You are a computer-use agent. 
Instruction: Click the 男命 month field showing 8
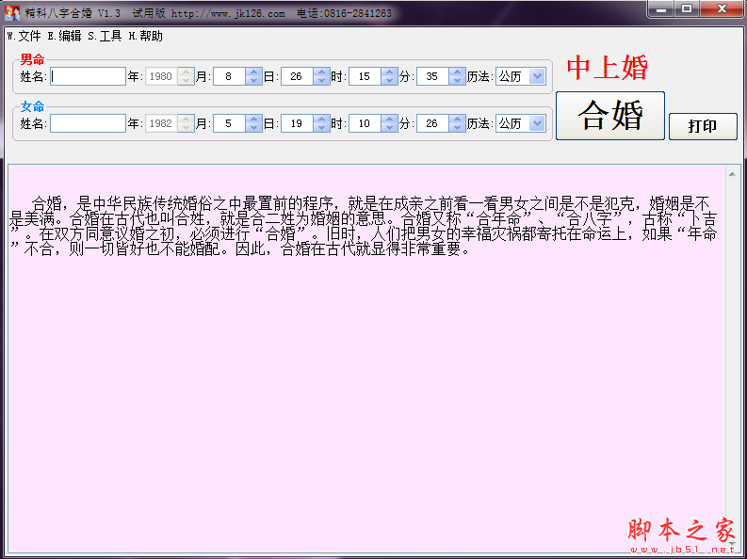coord(229,76)
